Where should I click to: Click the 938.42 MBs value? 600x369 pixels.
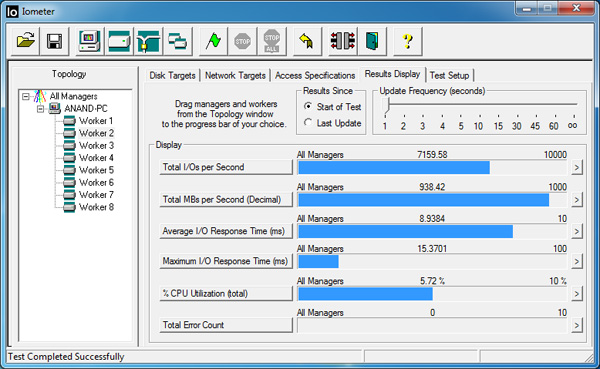click(432, 187)
